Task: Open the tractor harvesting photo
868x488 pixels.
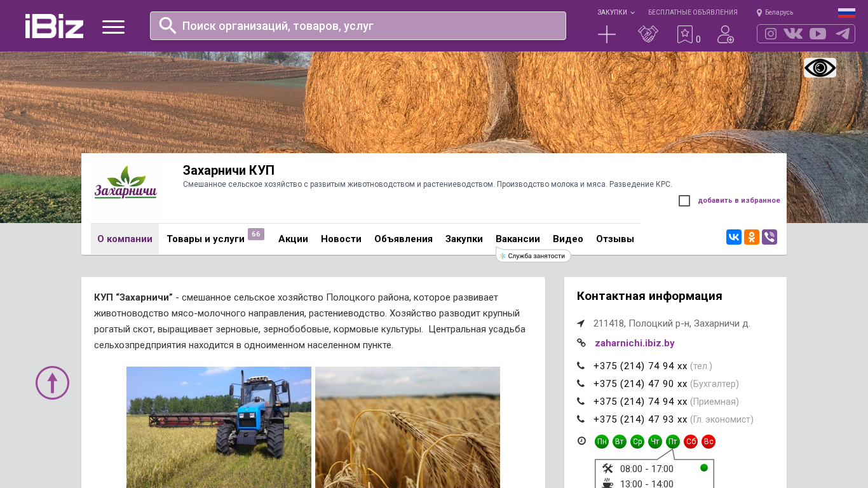Action: point(219,427)
